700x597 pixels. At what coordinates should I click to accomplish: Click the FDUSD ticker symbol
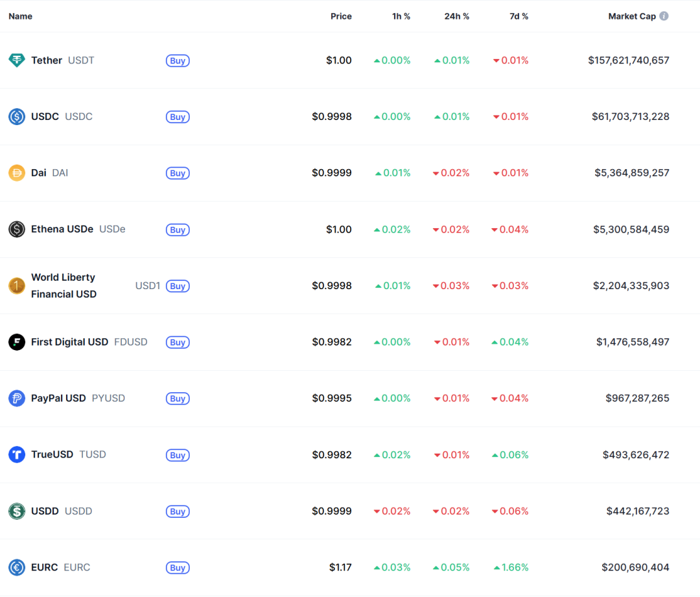click(131, 342)
